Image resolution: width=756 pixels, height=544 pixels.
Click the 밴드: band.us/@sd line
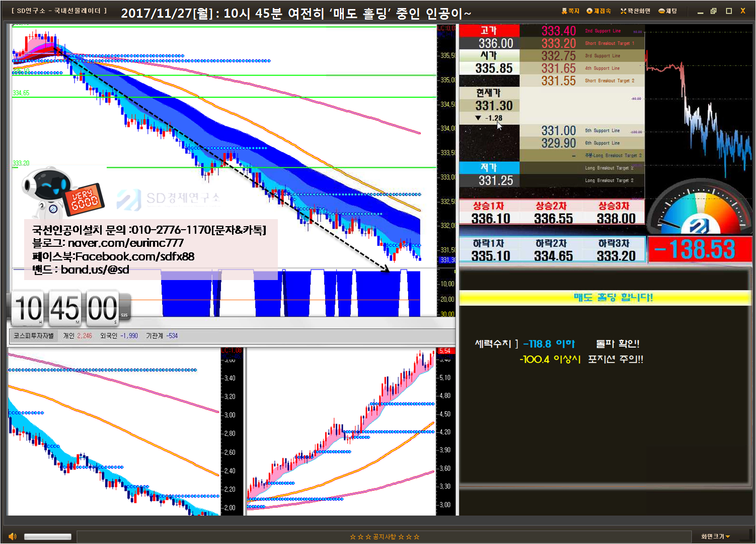tap(81, 269)
